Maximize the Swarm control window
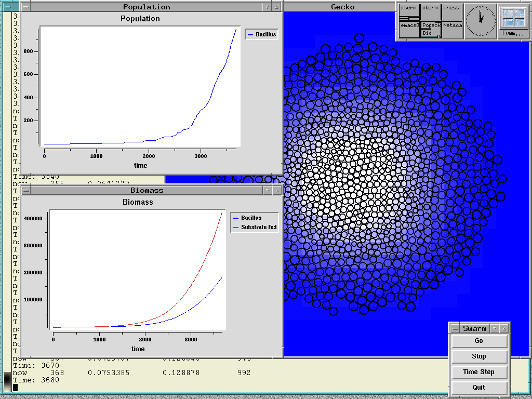The height and width of the screenshot is (399, 532). tap(504, 328)
